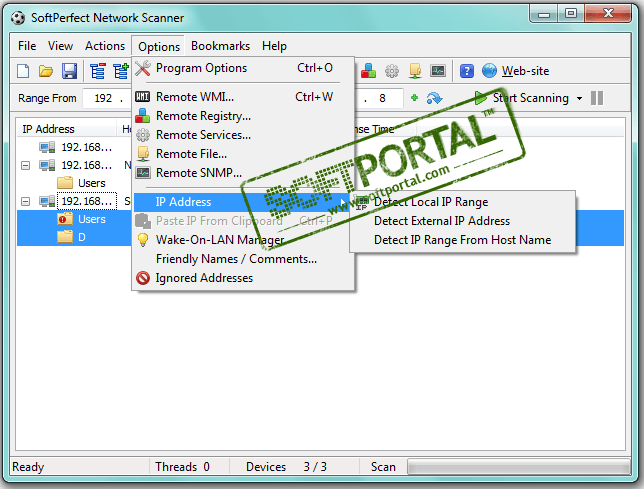Click the Remote Services gear toolbar icon
Image resolution: width=644 pixels, height=489 pixels.
point(391,71)
